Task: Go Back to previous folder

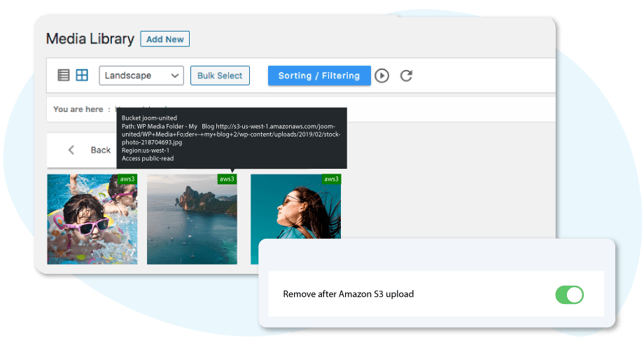Action: (x=101, y=150)
